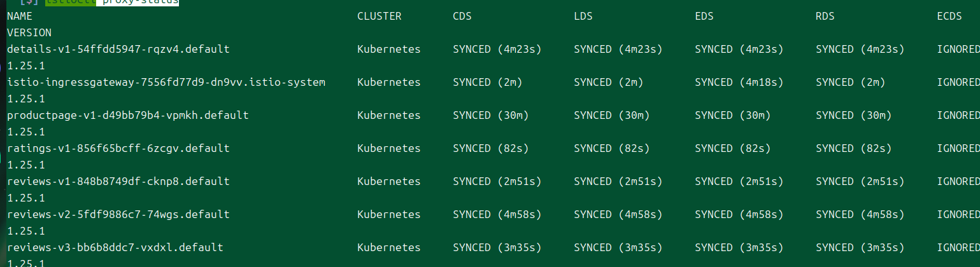
Task: Select proxy name productpage-v1-d49bb79b4-vpmkh.default
Action: point(128,115)
